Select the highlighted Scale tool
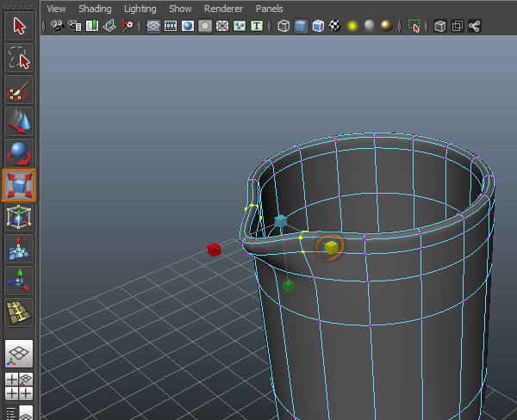The image size is (517, 420). click(x=19, y=185)
